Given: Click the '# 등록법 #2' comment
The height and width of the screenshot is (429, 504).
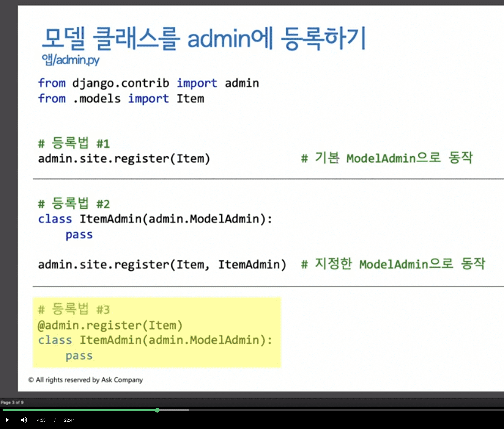Looking at the screenshot, I should click(74, 204).
